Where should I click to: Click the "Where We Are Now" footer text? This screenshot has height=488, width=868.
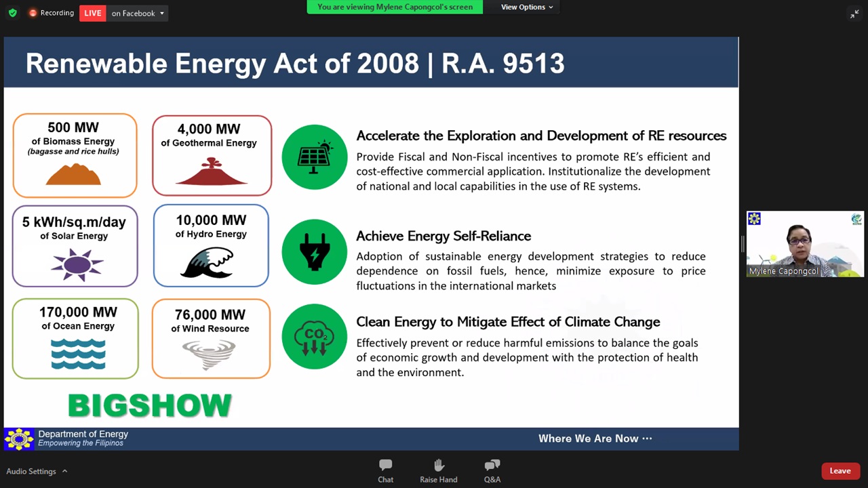click(x=595, y=439)
